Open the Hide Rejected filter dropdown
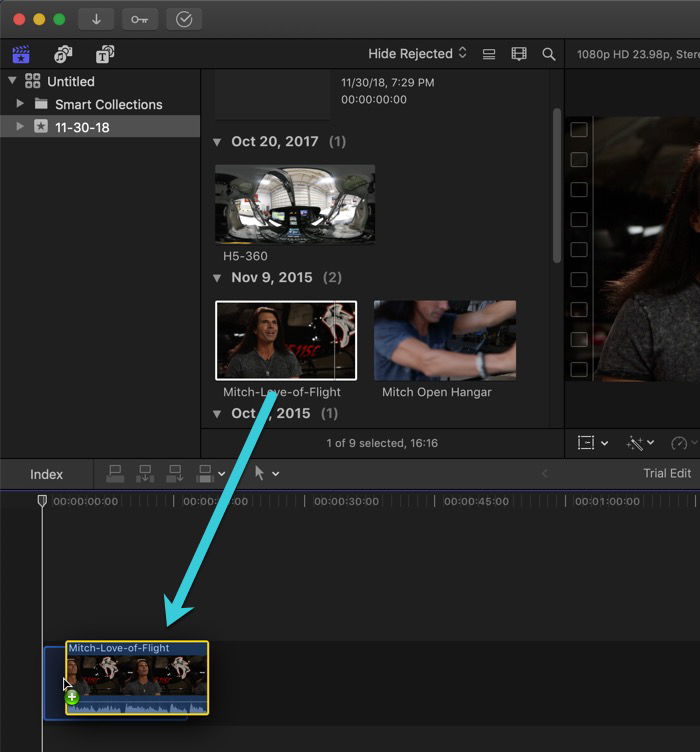This screenshot has height=752, width=700. click(417, 54)
